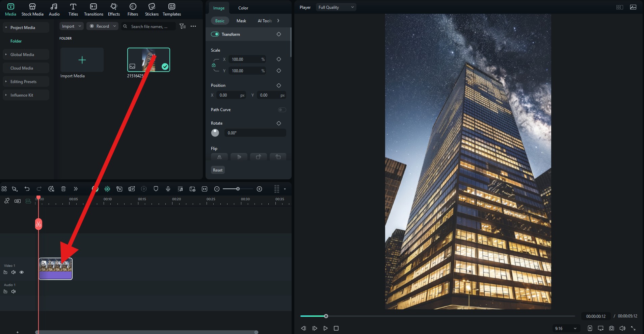644x334 pixels.
Task: Lock the Audio 1 track
Action: click(5, 291)
